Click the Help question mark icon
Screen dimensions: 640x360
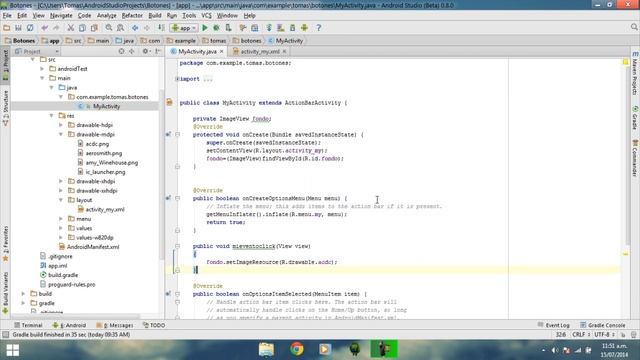coord(319,28)
